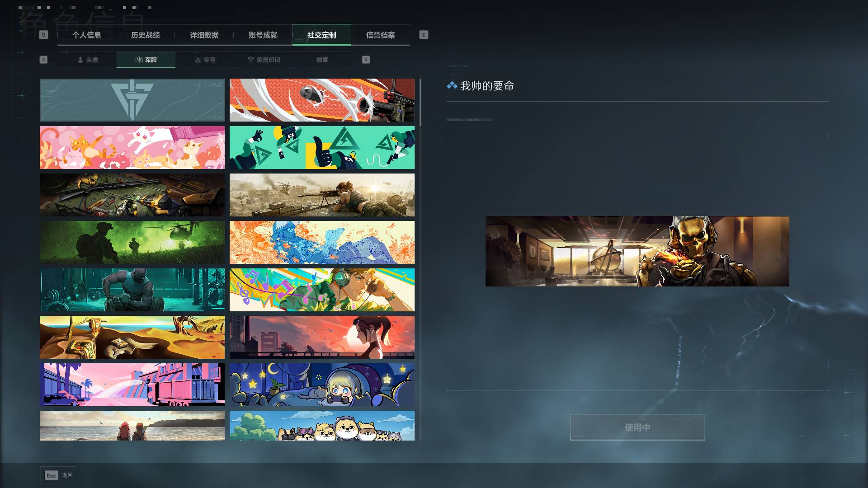The height and width of the screenshot is (488, 868).
Task: Choose the green thumbs-up triangle dog tag
Action: click(x=322, y=148)
